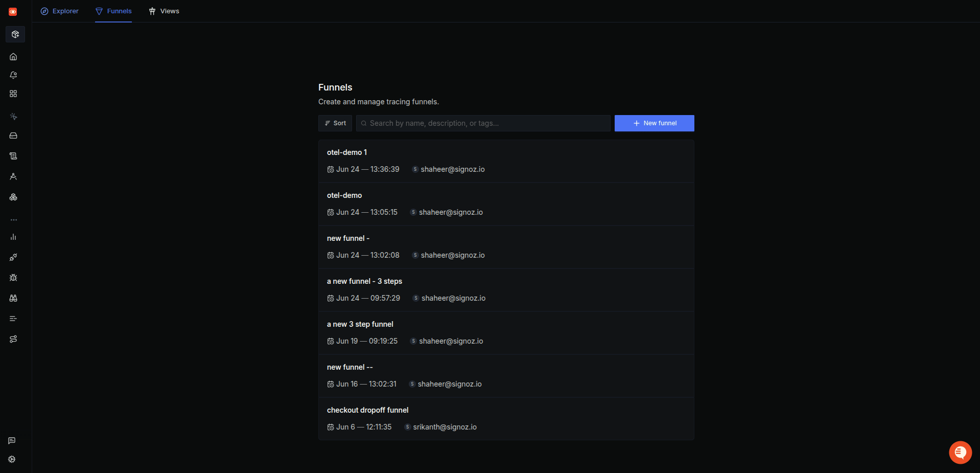Expand the three-dots more section in sidebar
Viewport: 980px width, 473px height.
click(13, 220)
